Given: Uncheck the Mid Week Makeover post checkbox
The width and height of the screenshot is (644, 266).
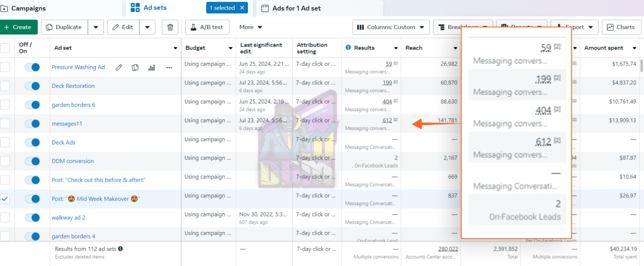Looking at the screenshot, I should point(5,199).
